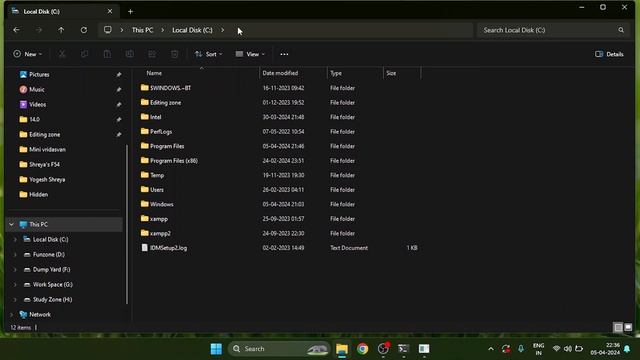Click the Share icon in toolbar
This screenshot has height=360, width=640.
[152, 54]
